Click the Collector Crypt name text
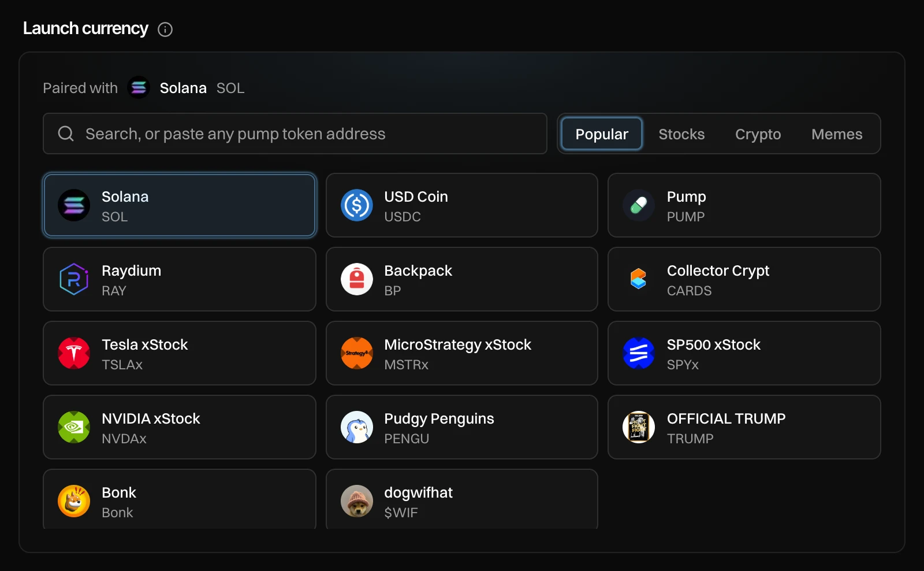The width and height of the screenshot is (924, 571). pos(718,271)
